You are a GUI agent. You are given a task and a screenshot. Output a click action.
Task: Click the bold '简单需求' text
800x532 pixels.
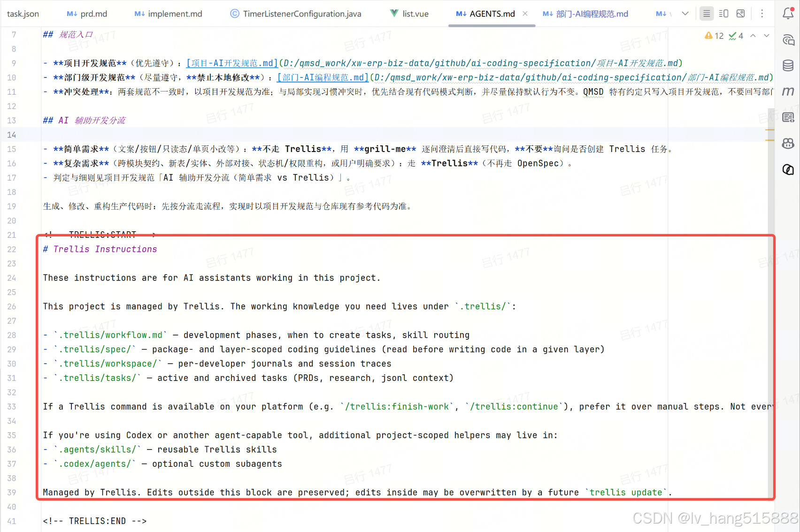pyautogui.click(x=82, y=149)
